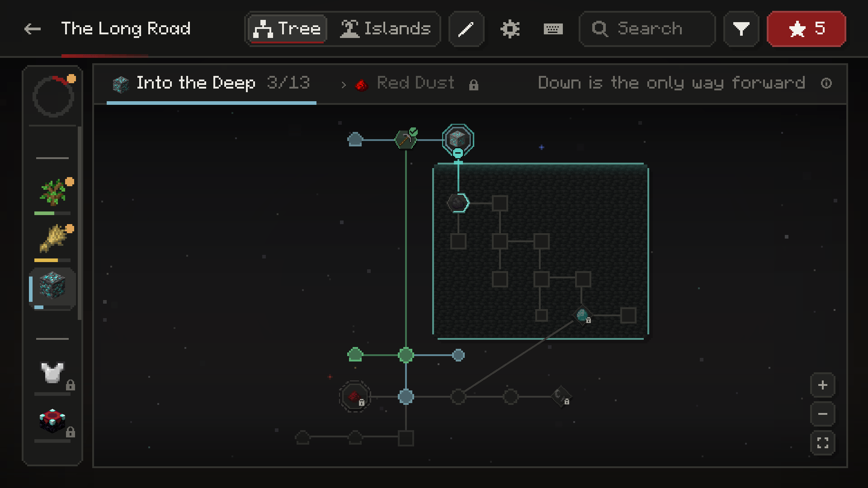Viewport: 868px width, 488px height.
Task: Zoom out with the minus button
Action: point(822,414)
